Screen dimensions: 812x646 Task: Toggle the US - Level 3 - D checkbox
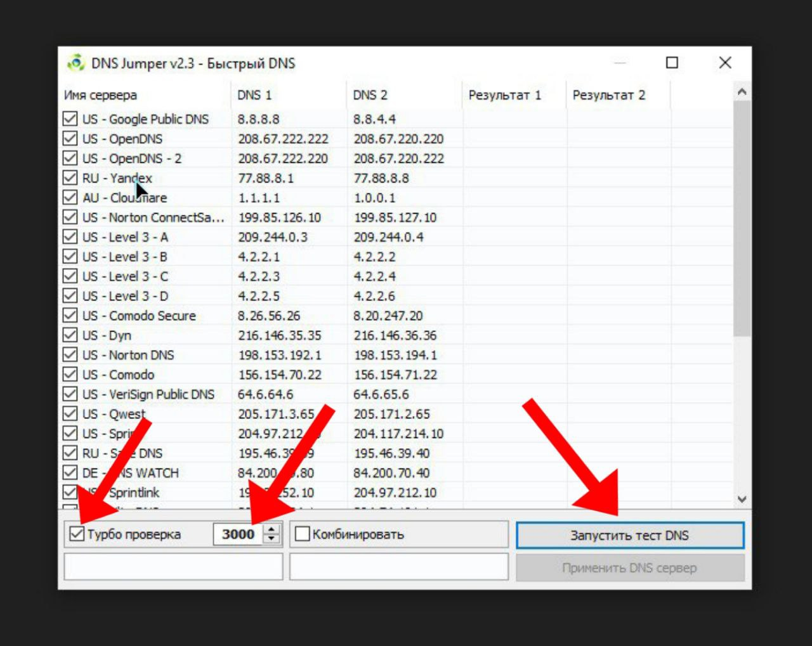tap(70, 295)
